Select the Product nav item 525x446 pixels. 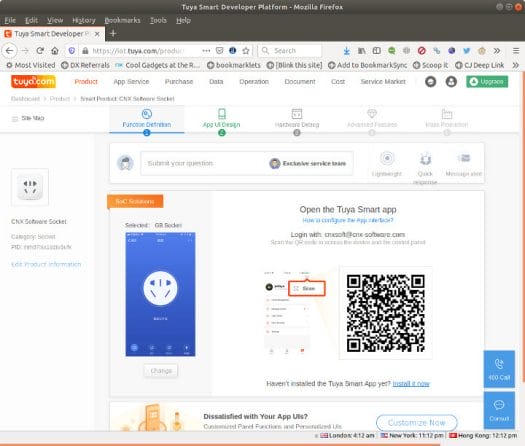(86, 82)
